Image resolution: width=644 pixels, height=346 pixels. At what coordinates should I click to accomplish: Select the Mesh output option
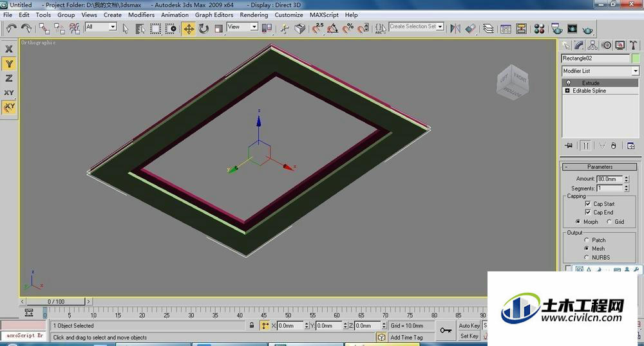pyautogui.click(x=587, y=249)
